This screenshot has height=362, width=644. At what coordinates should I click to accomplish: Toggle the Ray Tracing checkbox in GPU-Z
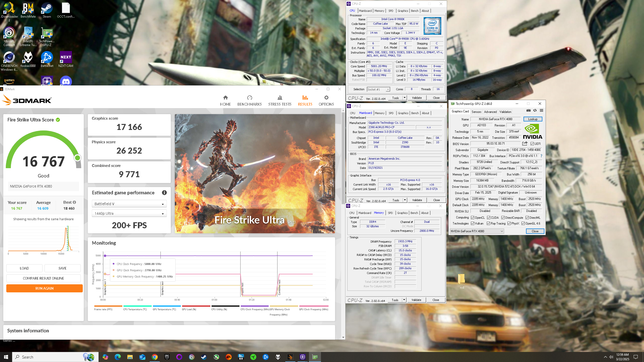click(489, 223)
